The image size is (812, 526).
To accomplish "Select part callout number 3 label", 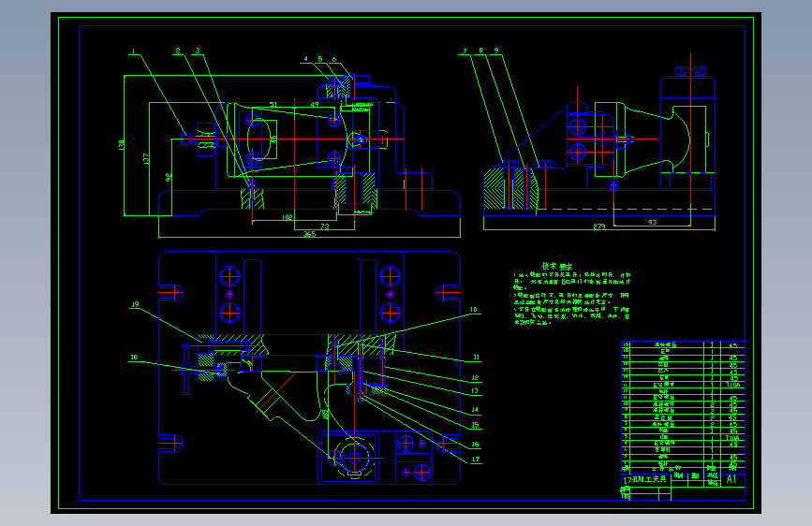I will click(198, 51).
